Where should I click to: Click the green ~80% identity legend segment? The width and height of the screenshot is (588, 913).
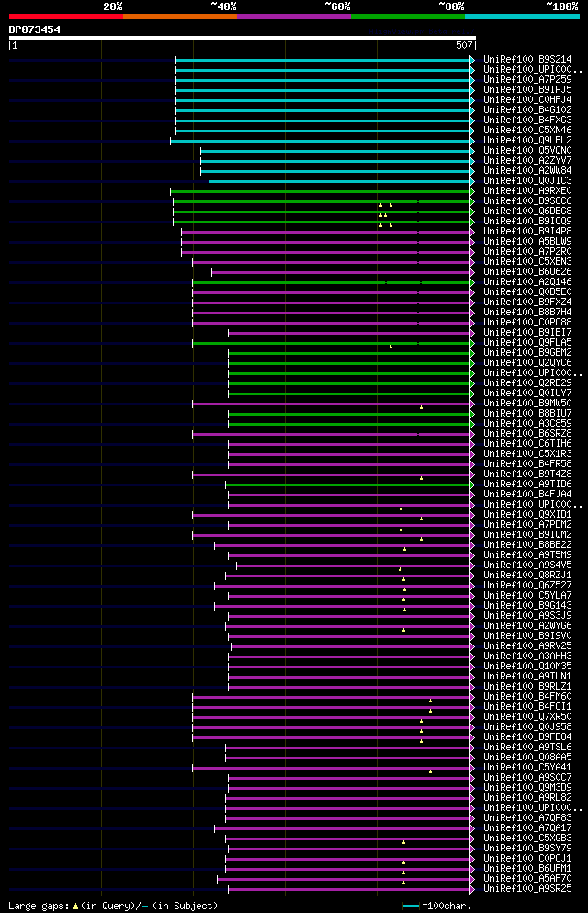[408, 17]
